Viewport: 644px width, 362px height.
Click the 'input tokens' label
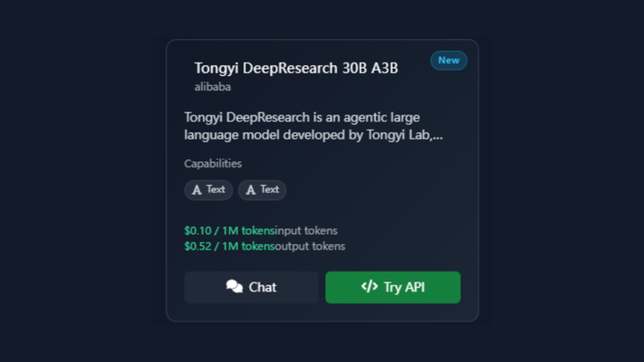[306, 231]
